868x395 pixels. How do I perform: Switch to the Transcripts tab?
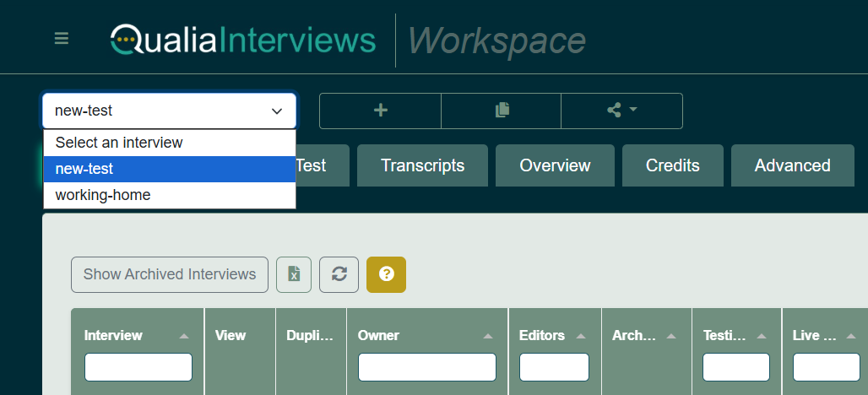422,165
